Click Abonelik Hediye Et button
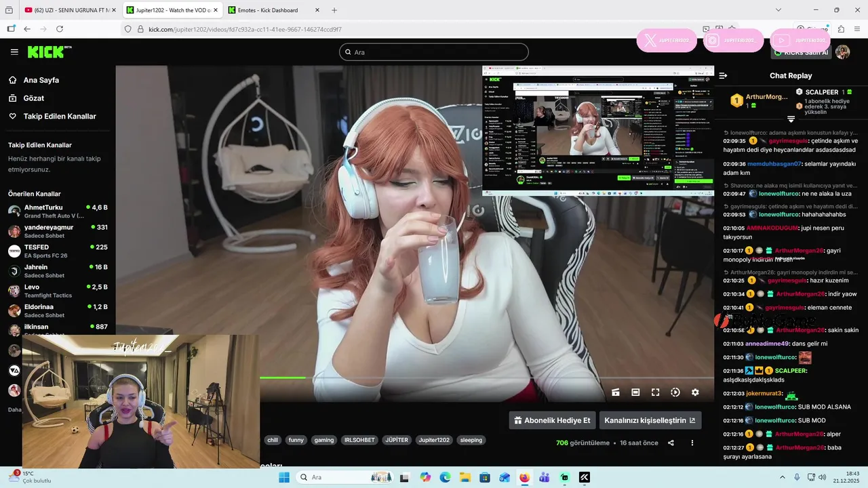Viewport: 868px width, 488px height. coord(552,420)
